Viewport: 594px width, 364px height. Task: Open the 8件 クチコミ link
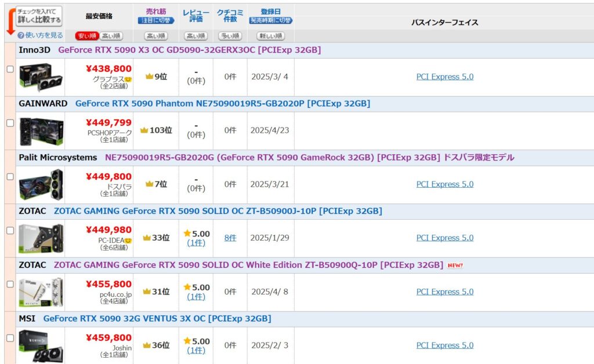coord(230,238)
